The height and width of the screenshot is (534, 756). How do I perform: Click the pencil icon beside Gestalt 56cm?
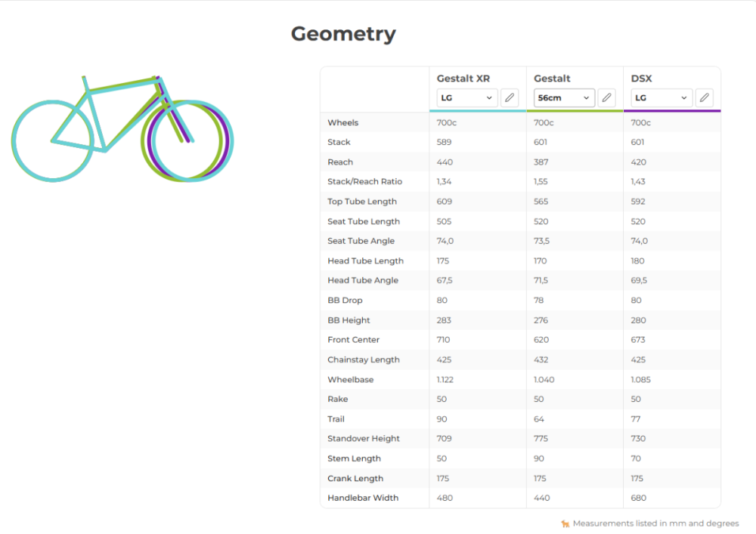[x=606, y=97]
